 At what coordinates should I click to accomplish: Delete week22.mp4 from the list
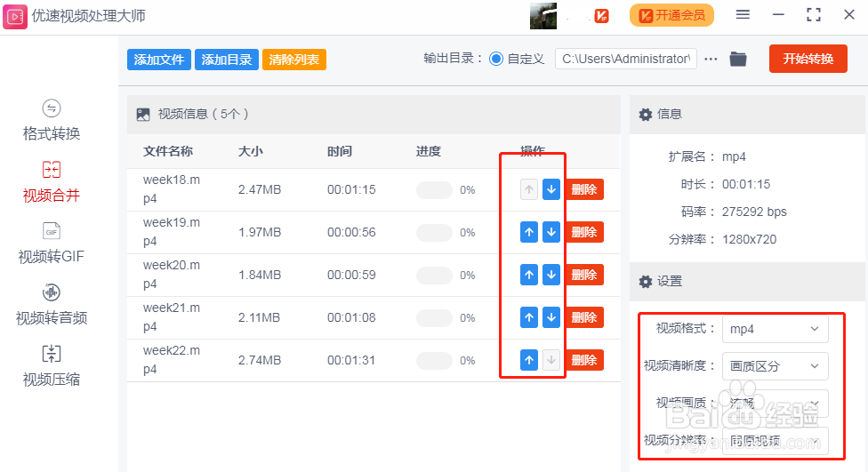point(584,360)
